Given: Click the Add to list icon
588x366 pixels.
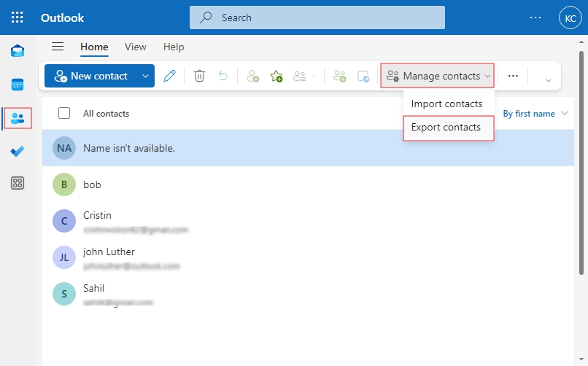Looking at the screenshot, I should (300, 76).
